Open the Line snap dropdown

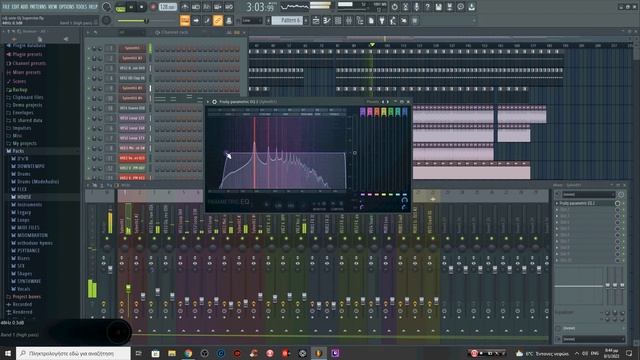click(x=252, y=20)
